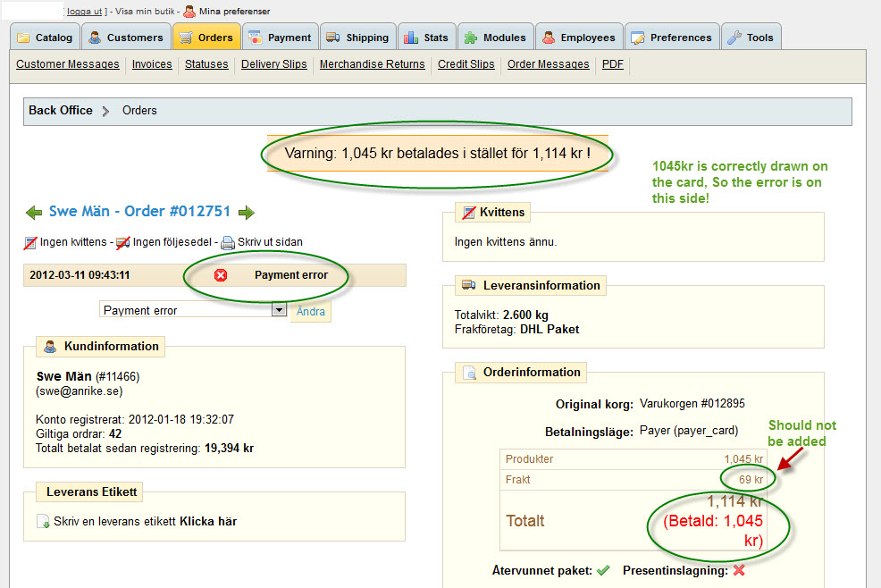Click the status dropdown arrow button
Screen dimensions: 881x588
click(x=279, y=310)
